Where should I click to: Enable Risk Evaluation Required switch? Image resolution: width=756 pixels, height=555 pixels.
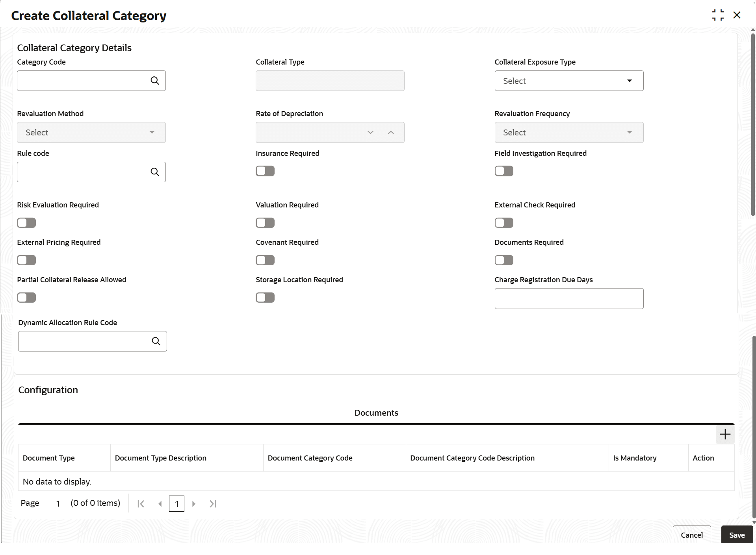pyautogui.click(x=26, y=223)
